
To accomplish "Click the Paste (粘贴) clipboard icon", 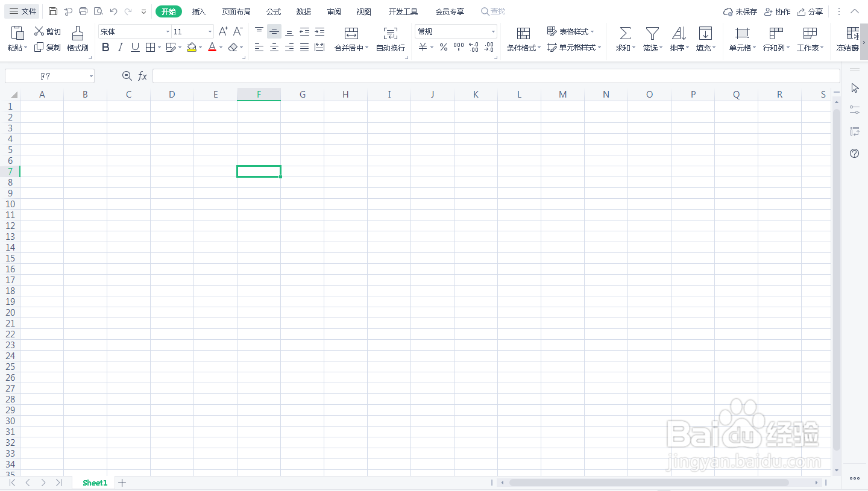I will point(17,33).
